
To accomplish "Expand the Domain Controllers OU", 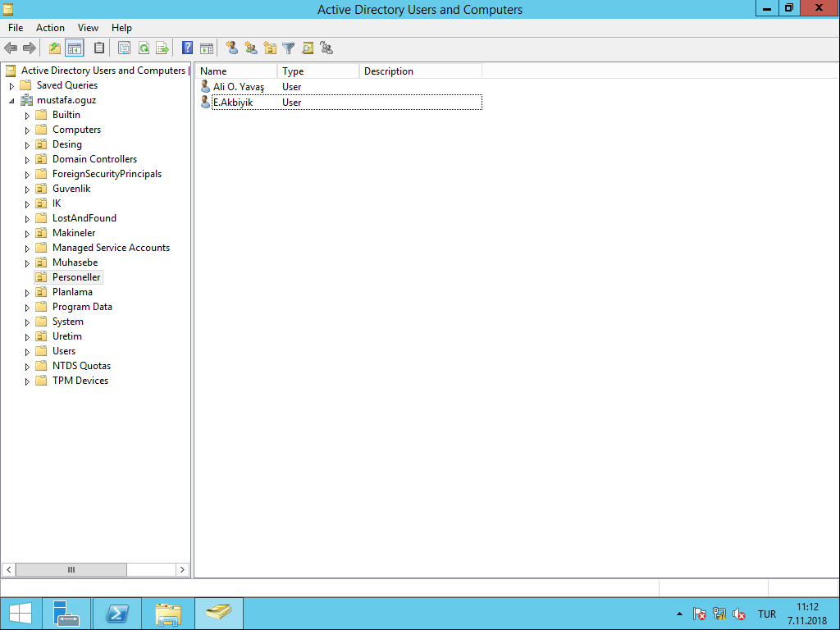I will click(27, 160).
